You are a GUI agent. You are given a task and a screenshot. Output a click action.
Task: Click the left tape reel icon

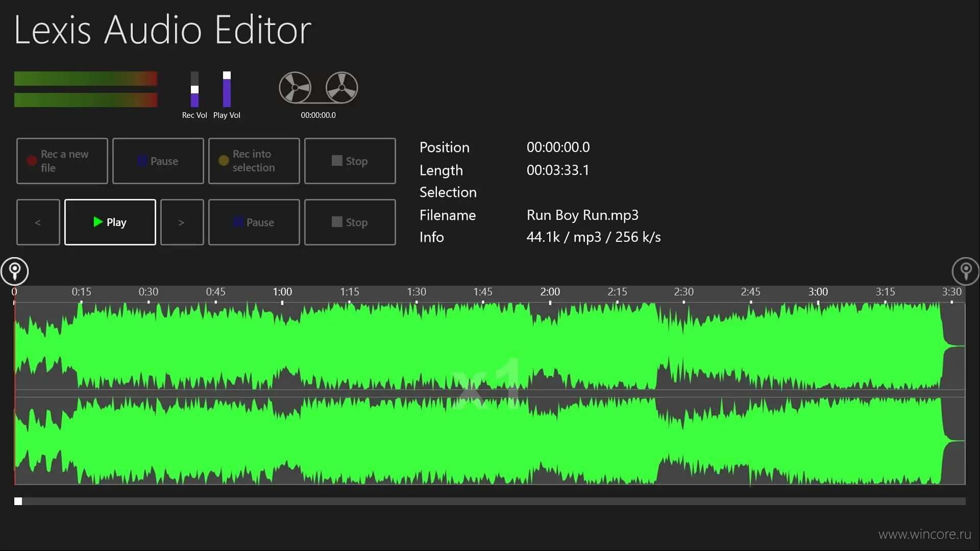pyautogui.click(x=295, y=87)
